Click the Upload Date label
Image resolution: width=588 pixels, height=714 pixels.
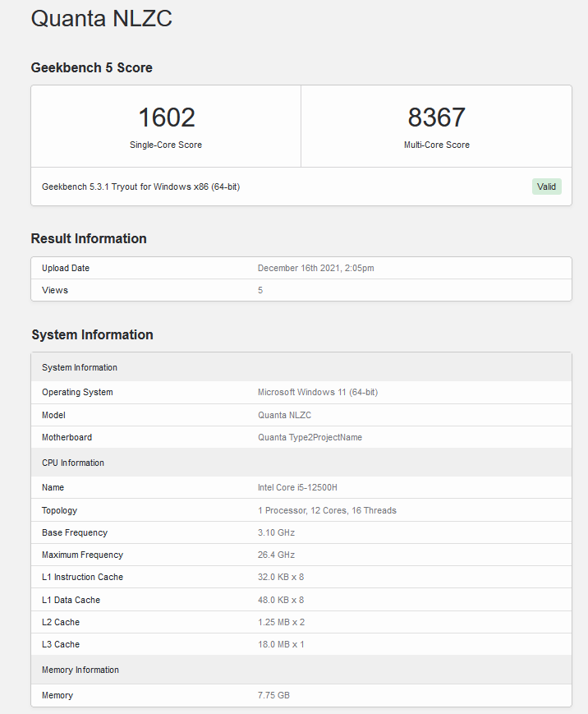pos(66,268)
